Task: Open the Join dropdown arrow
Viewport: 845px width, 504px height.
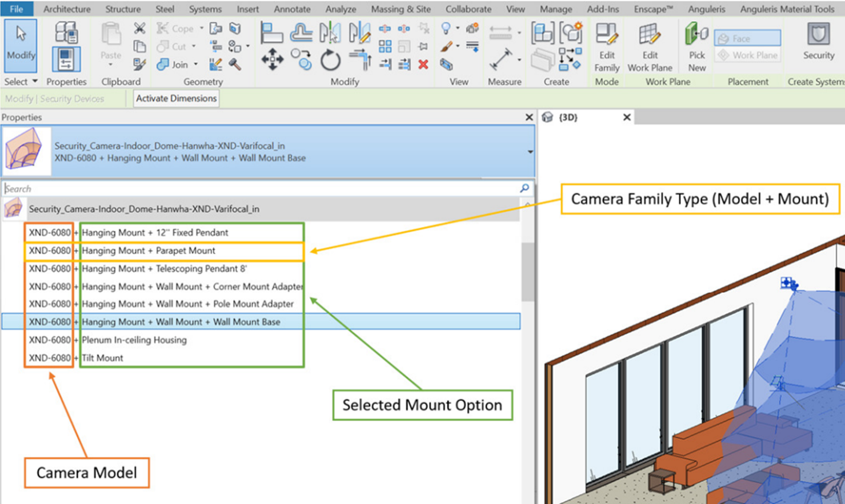Action: 195,64
